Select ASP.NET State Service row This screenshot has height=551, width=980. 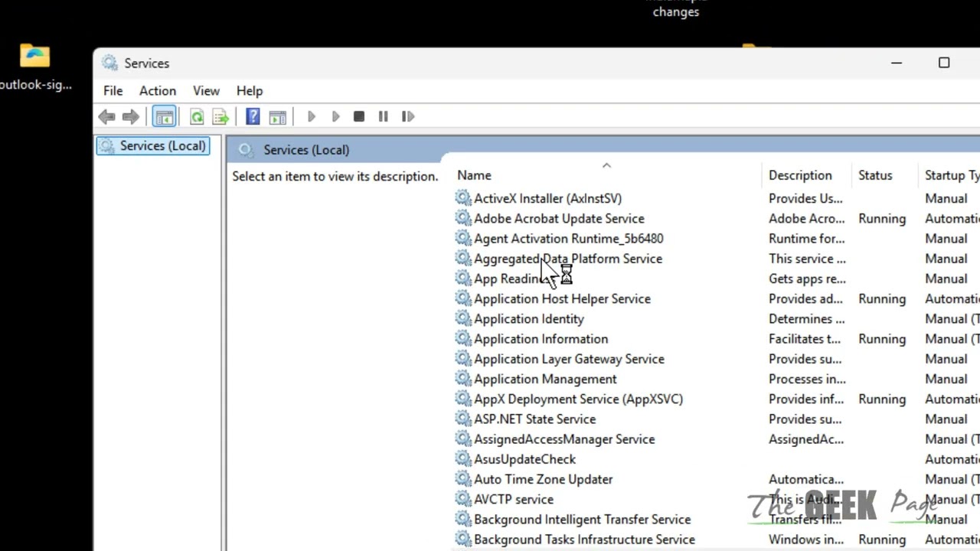click(x=534, y=419)
